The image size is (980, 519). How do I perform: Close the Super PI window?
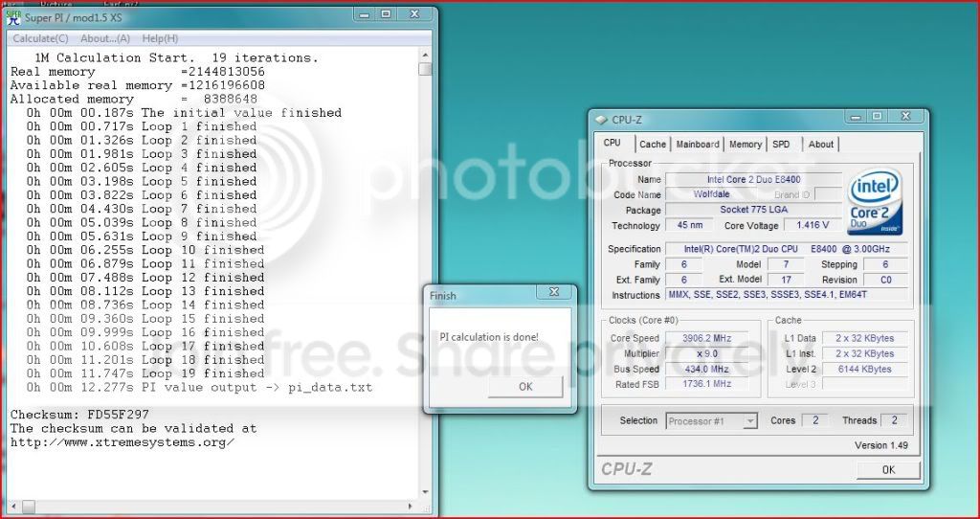point(414,13)
